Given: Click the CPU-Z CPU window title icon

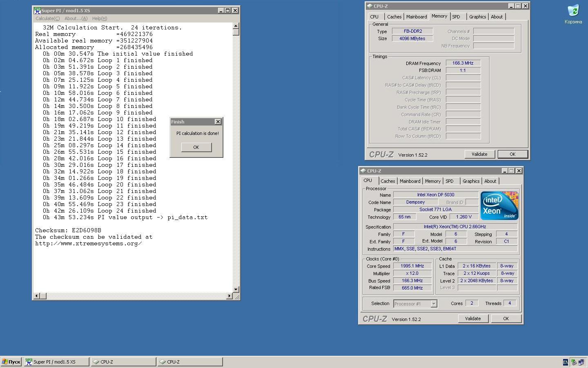Looking at the screenshot, I should [363, 171].
